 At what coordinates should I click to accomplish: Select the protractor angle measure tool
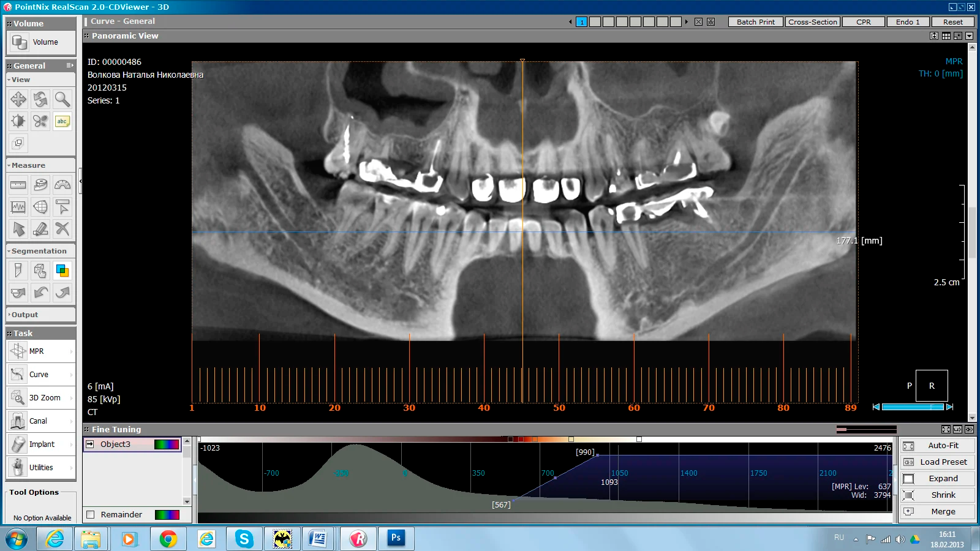(x=62, y=185)
